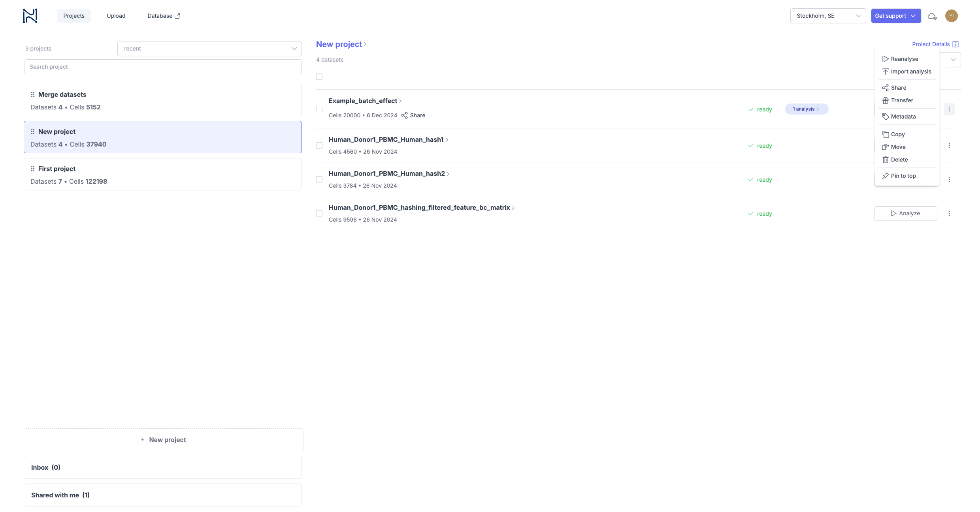Open the 1 analysis badge link
Screen dimensions: 980x512
tap(806, 109)
